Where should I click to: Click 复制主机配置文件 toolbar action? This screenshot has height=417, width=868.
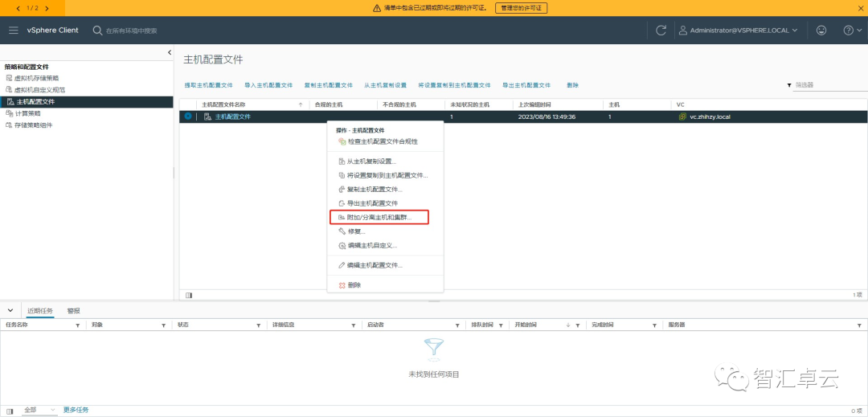pyautogui.click(x=328, y=85)
